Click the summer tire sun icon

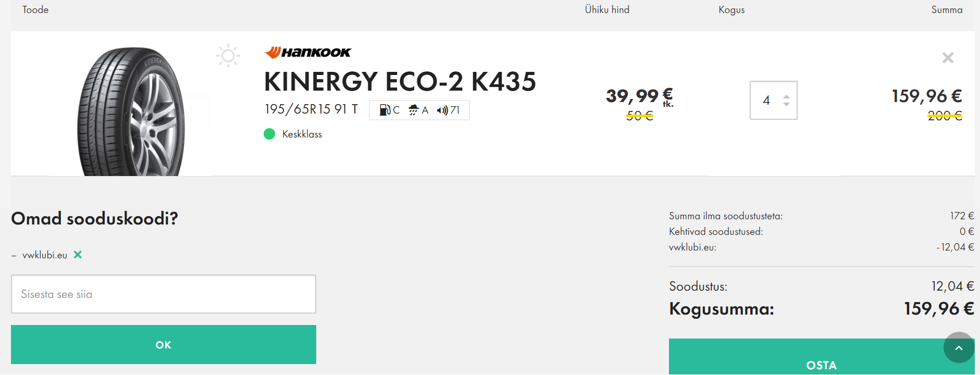(228, 56)
